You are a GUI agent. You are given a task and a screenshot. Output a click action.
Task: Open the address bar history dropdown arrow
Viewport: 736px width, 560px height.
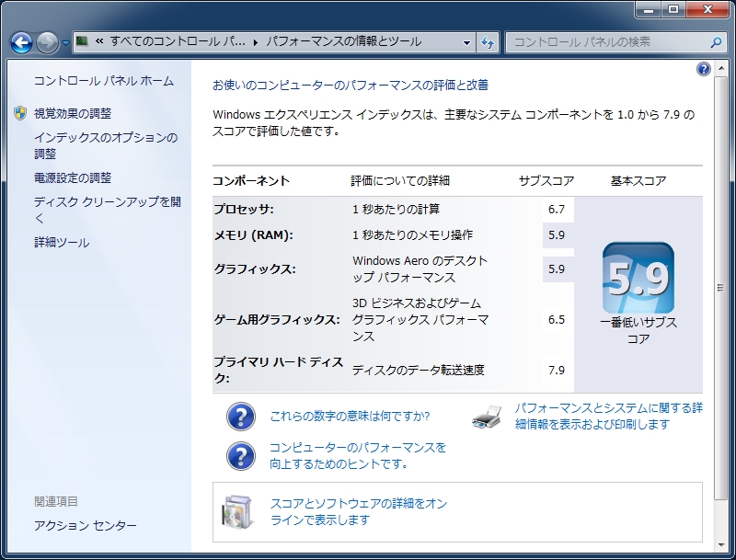(466, 42)
